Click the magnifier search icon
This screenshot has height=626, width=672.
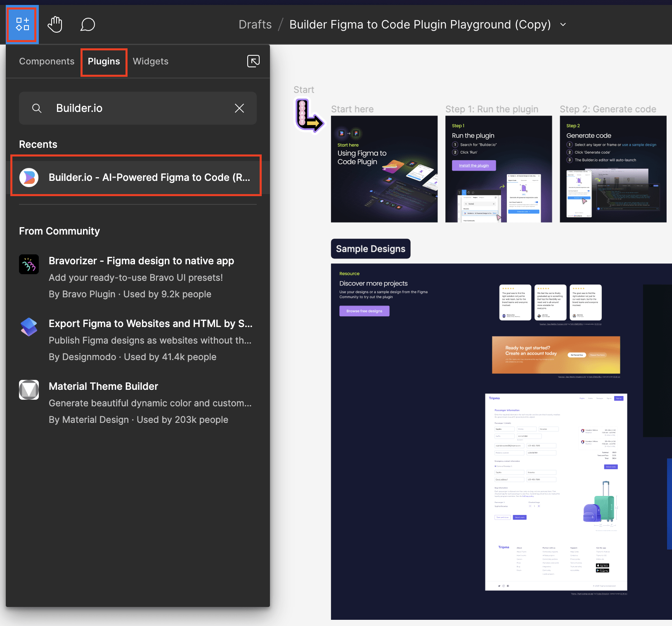coord(37,108)
